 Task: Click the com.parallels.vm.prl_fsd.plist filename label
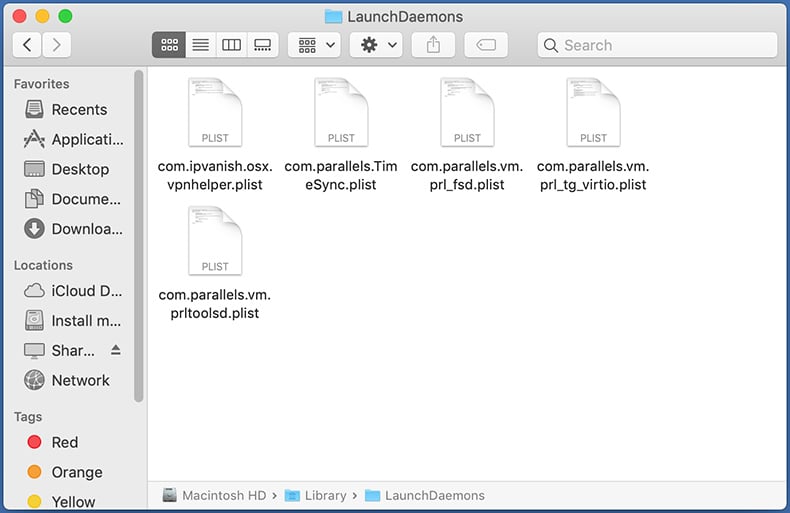tap(467, 175)
